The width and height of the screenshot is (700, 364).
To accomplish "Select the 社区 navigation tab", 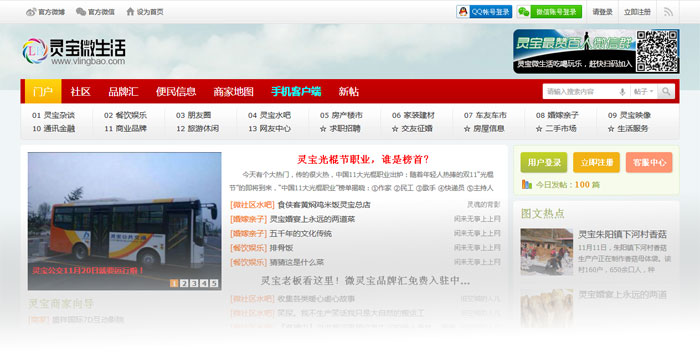I will pos(80,92).
